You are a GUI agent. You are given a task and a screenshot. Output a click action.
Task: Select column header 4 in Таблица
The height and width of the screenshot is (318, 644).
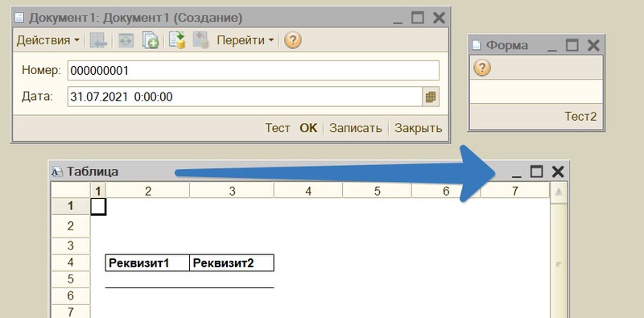tap(308, 190)
